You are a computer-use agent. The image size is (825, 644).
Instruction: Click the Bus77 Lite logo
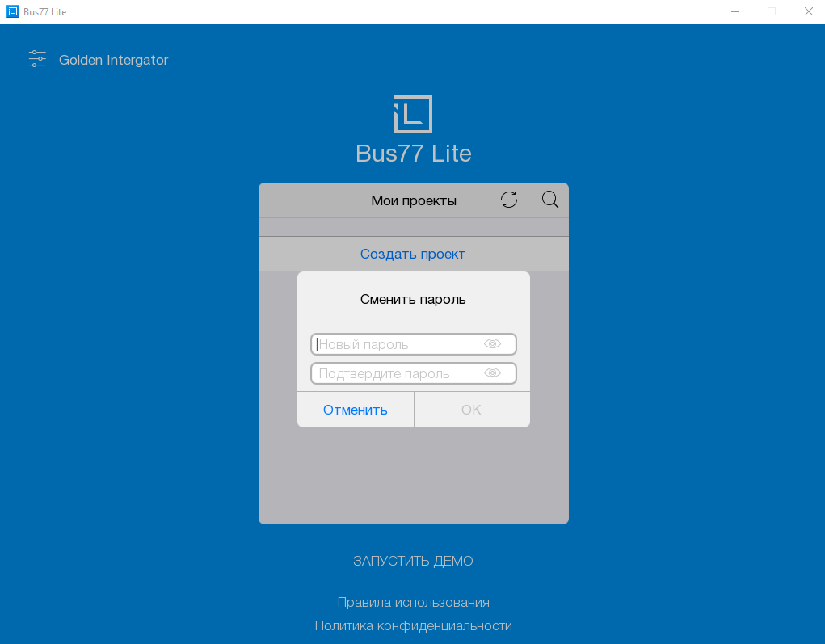point(413,114)
